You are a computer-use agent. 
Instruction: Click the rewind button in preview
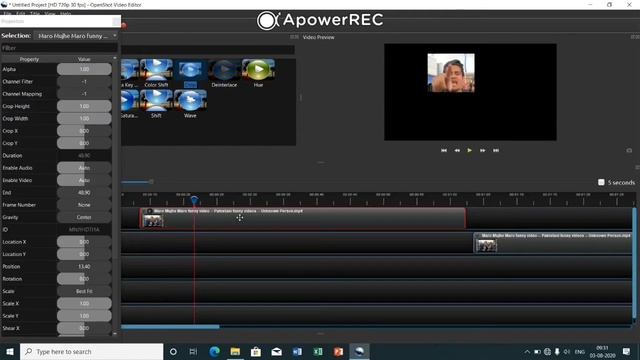click(x=457, y=150)
